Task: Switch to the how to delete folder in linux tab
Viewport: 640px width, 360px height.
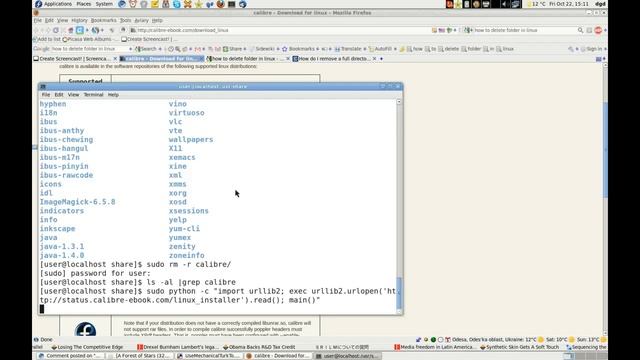Action: point(247,59)
